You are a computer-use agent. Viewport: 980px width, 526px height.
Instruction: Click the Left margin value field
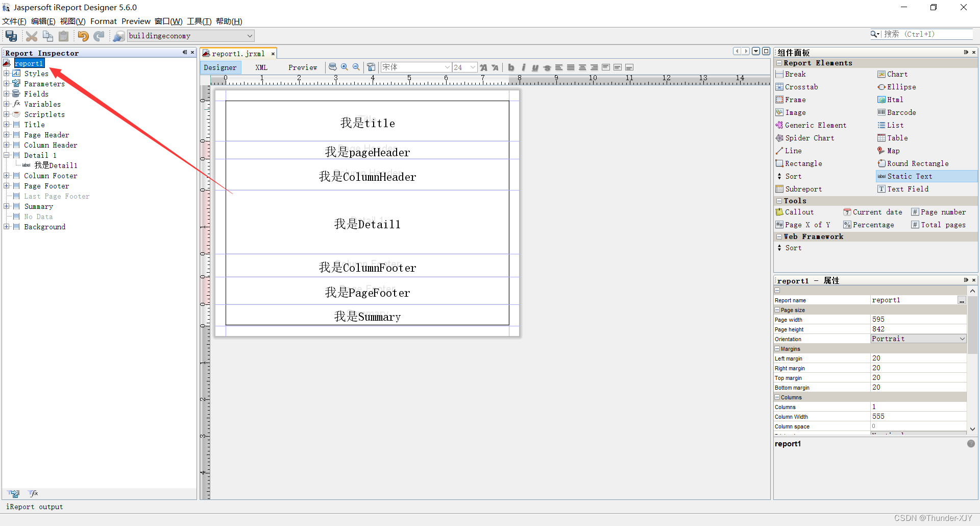point(918,358)
